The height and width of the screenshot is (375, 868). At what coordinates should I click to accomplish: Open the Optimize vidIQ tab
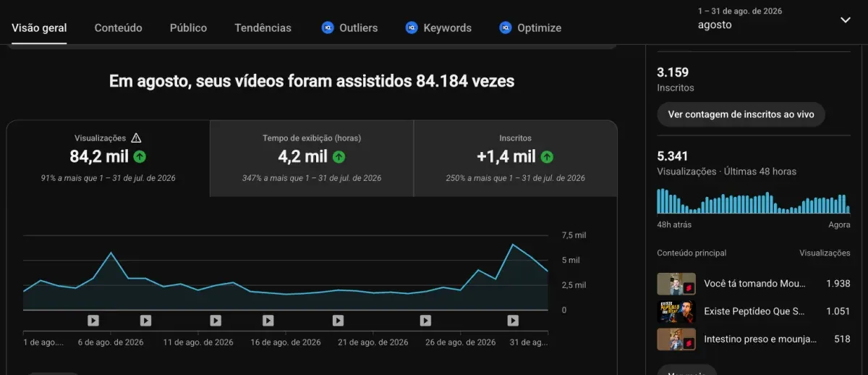(530, 28)
